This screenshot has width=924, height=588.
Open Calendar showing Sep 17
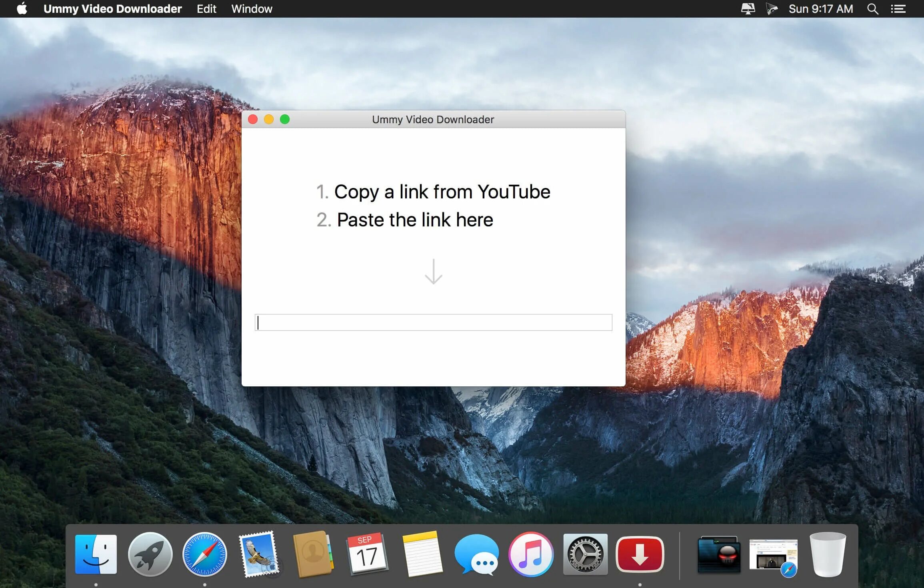pos(367,554)
